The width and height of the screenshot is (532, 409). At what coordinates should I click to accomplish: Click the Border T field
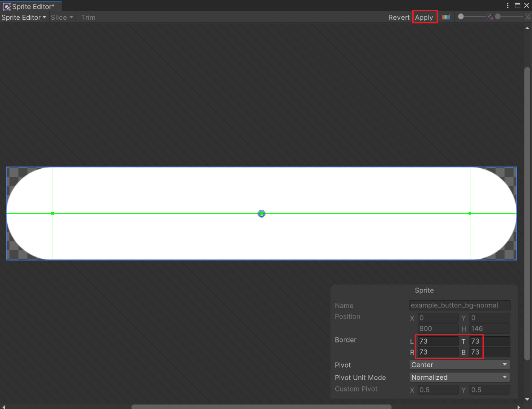coord(490,341)
